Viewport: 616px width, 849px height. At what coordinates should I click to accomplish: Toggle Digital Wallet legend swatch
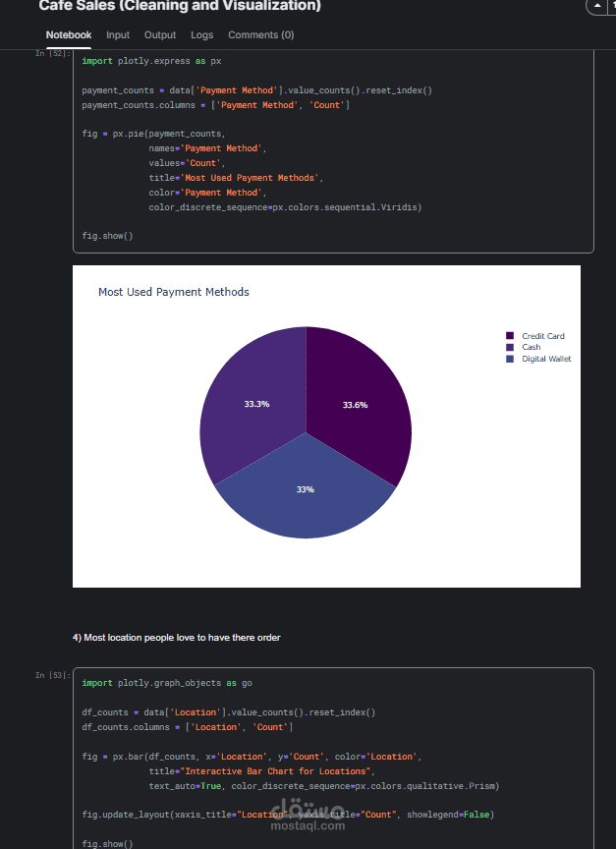pos(510,359)
